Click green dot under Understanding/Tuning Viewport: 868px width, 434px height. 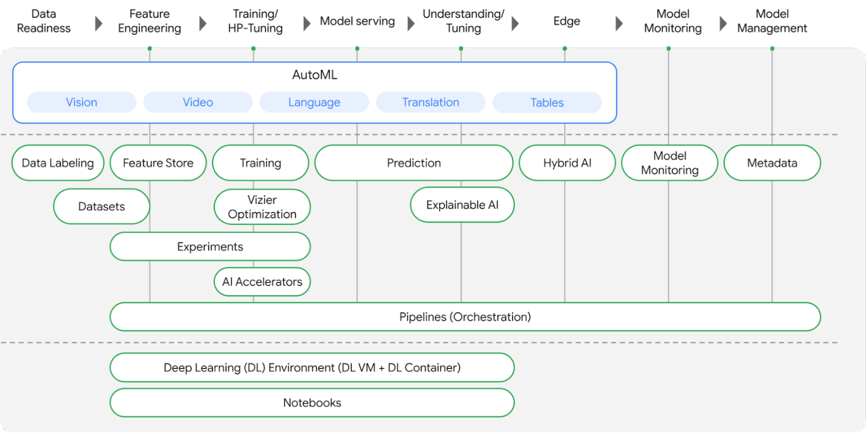(461, 48)
